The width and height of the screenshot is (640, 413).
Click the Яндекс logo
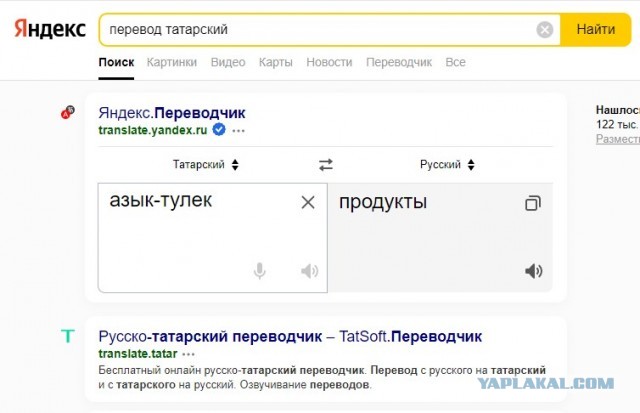coord(50,29)
